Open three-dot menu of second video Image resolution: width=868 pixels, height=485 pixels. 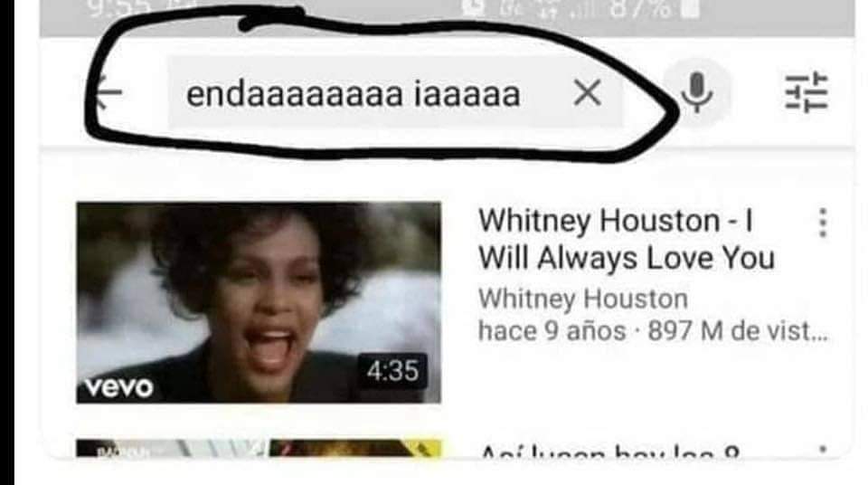pyautogui.click(x=823, y=451)
